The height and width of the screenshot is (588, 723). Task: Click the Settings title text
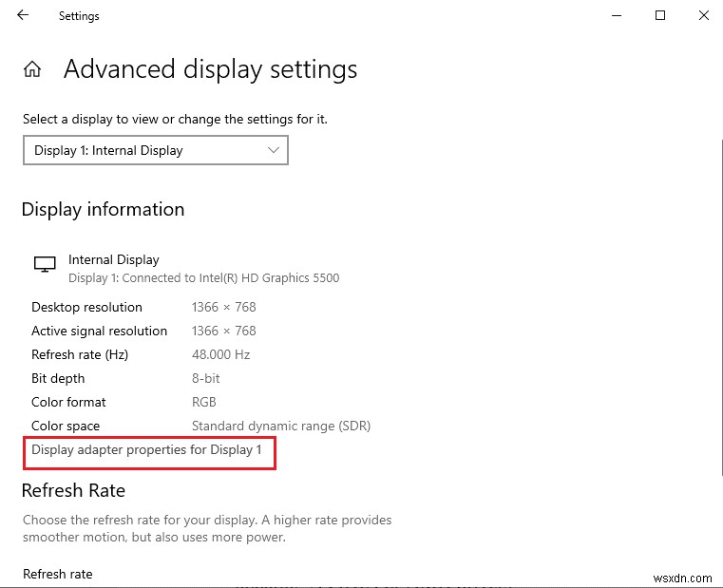tap(79, 16)
